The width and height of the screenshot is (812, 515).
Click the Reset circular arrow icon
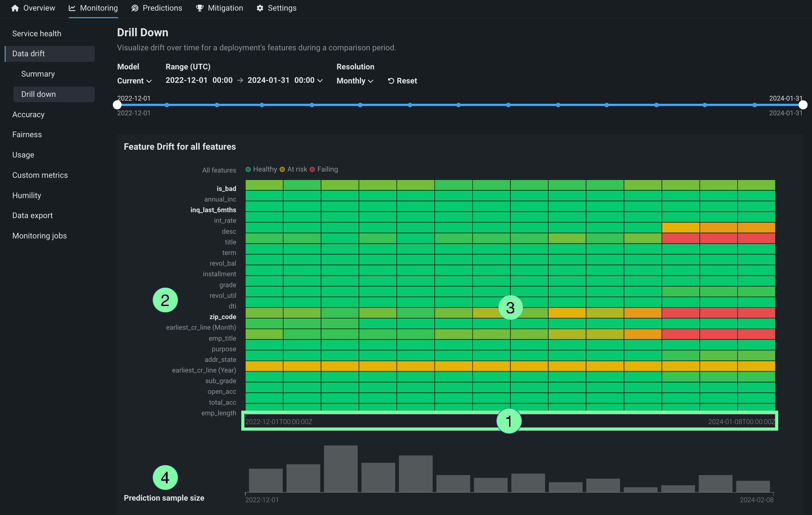click(391, 81)
